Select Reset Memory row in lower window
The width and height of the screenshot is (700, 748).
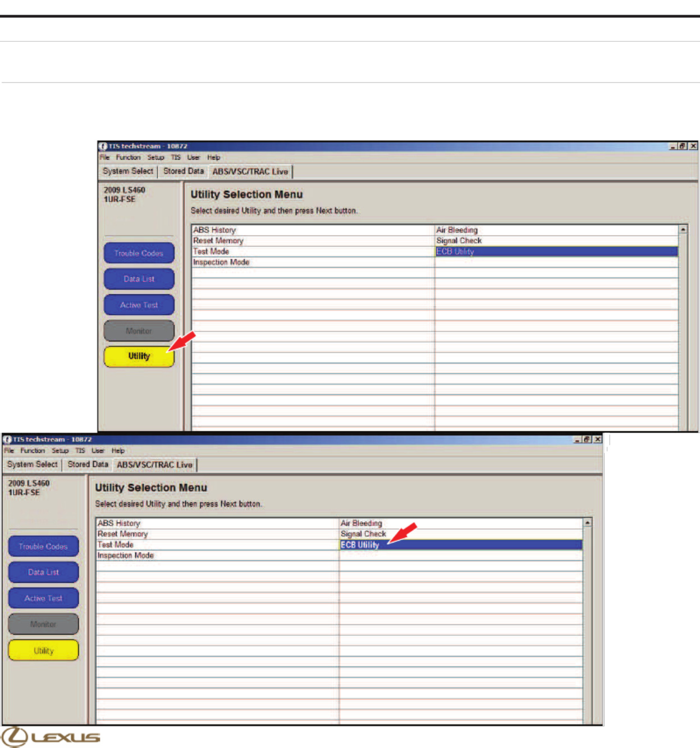(x=218, y=534)
